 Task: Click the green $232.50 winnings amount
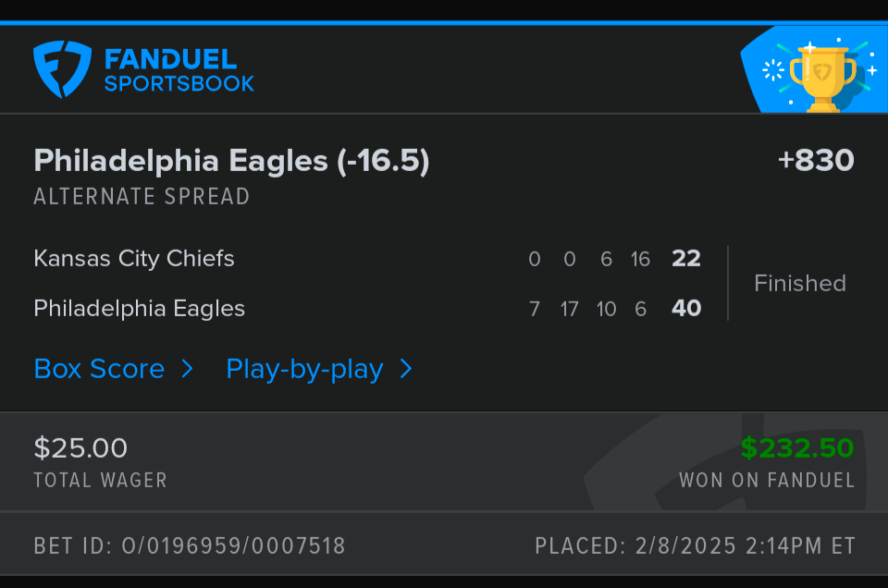tap(796, 448)
